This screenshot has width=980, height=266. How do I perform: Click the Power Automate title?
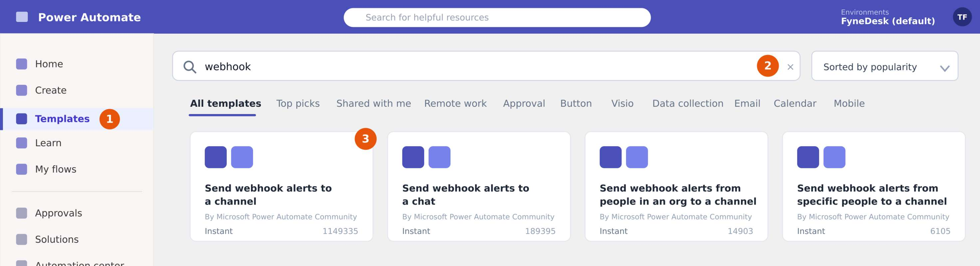90,18
